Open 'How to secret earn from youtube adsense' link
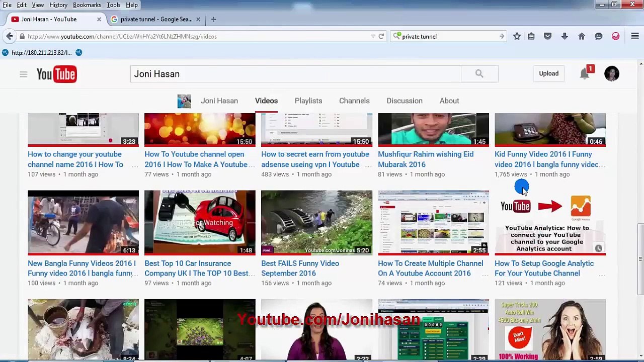Viewport: 644px width, 362px height. [315, 159]
